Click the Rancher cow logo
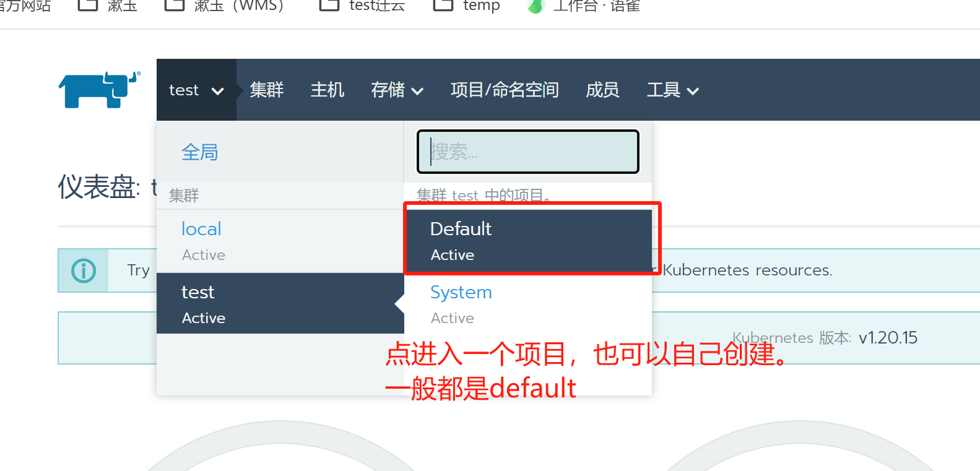 click(x=100, y=90)
